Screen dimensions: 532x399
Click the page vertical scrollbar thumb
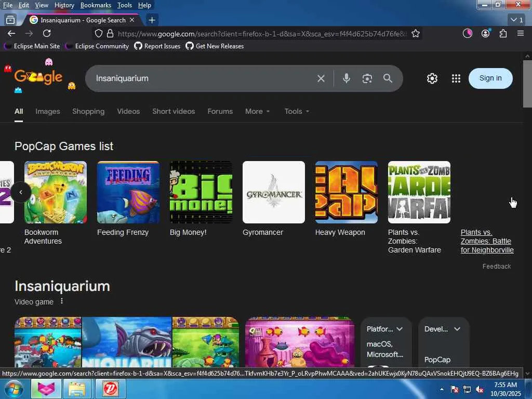pos(527,84)
